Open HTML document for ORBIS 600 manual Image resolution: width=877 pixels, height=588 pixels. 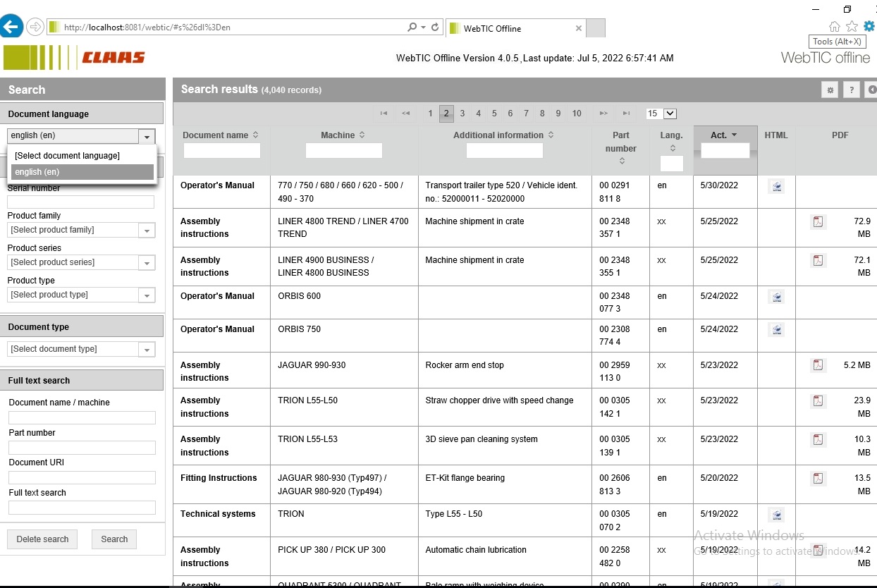[776, 297]
